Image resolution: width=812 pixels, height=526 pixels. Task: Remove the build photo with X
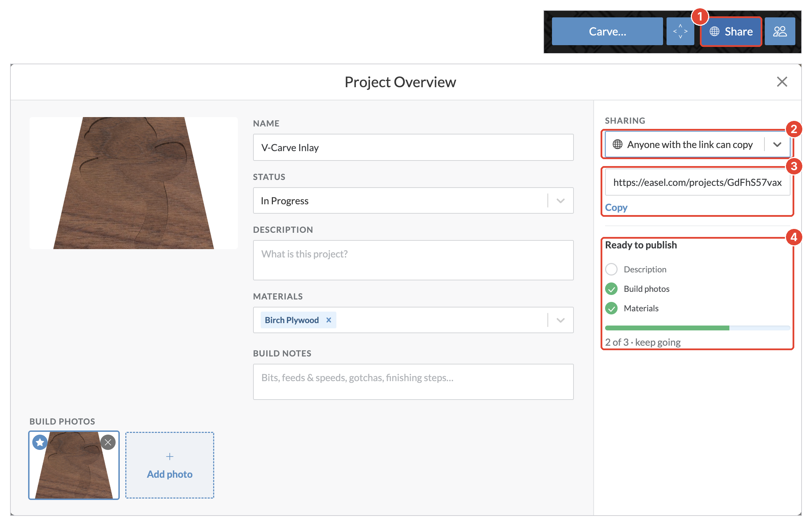(108, 442)
